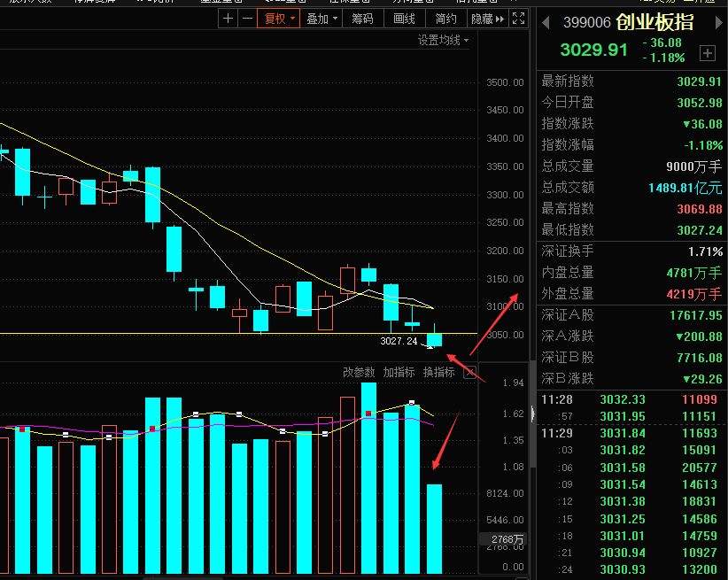
Task: Zoom out the K-line chart with minus icon
Action: point(247,19)
